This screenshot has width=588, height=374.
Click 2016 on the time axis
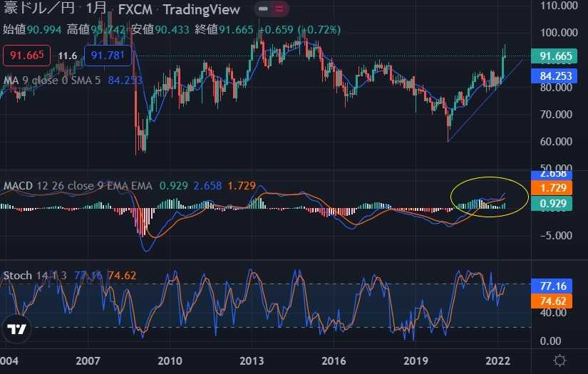point(334,360)
